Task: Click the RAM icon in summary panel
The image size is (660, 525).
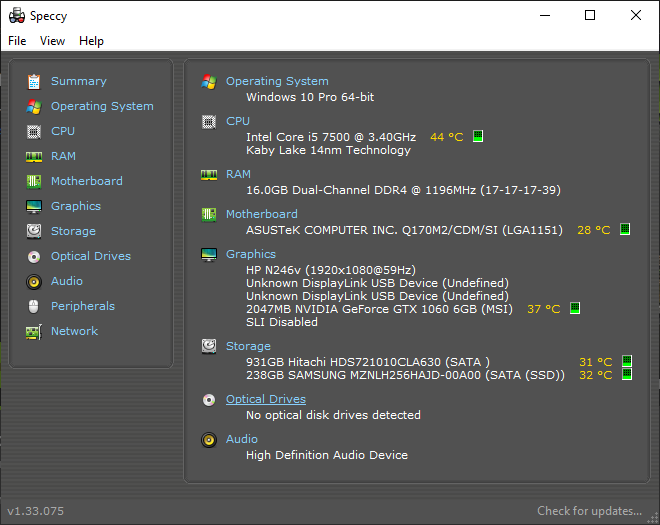Action: tap(209, 175)
